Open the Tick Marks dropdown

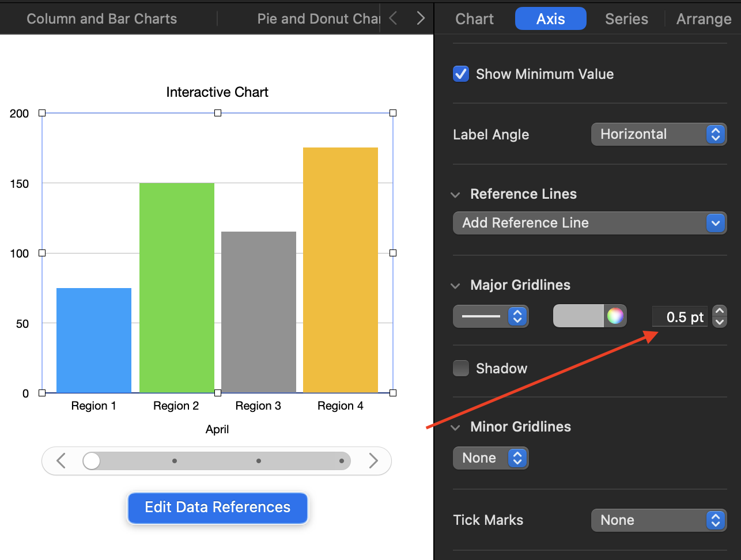(x=659, y=520)
